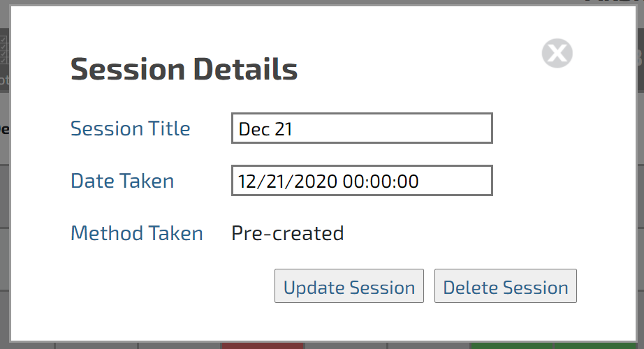The image size is (644, 349).
Task: Focus the Date Taken input box
Action: point(362,181)
